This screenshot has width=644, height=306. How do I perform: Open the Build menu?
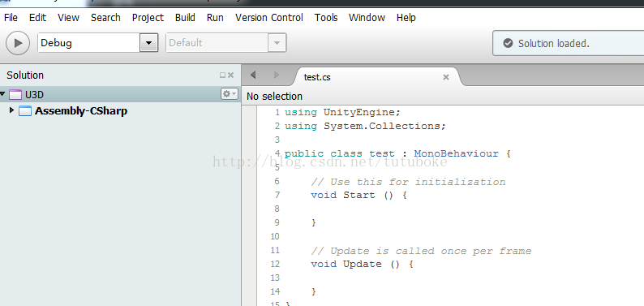coord(185,18)
